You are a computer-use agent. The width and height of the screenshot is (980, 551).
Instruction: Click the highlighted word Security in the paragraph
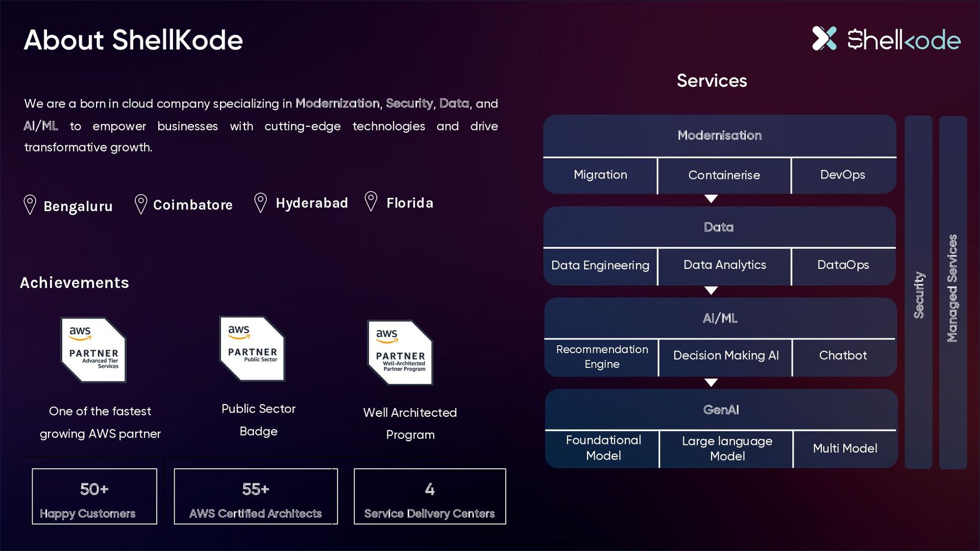click(410, 104)
